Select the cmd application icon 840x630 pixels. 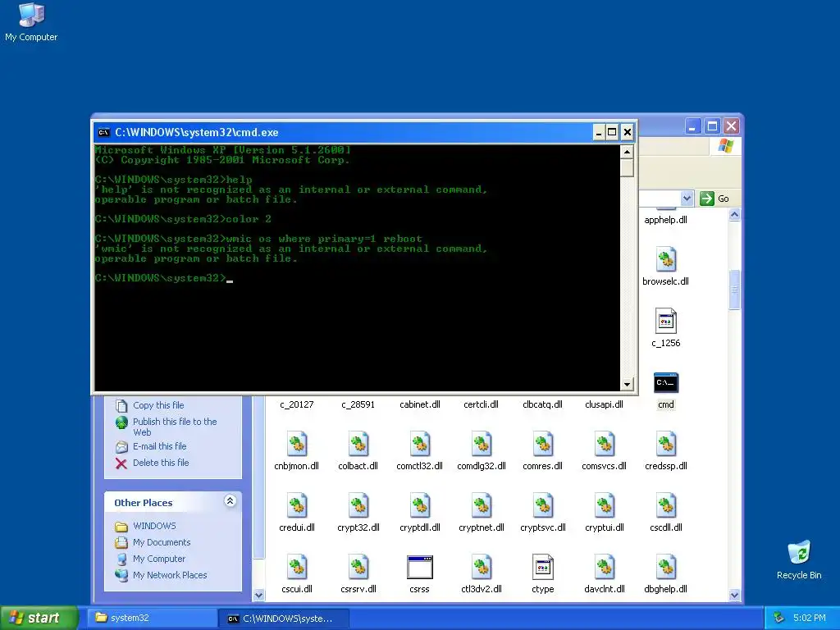click(666, 383)
